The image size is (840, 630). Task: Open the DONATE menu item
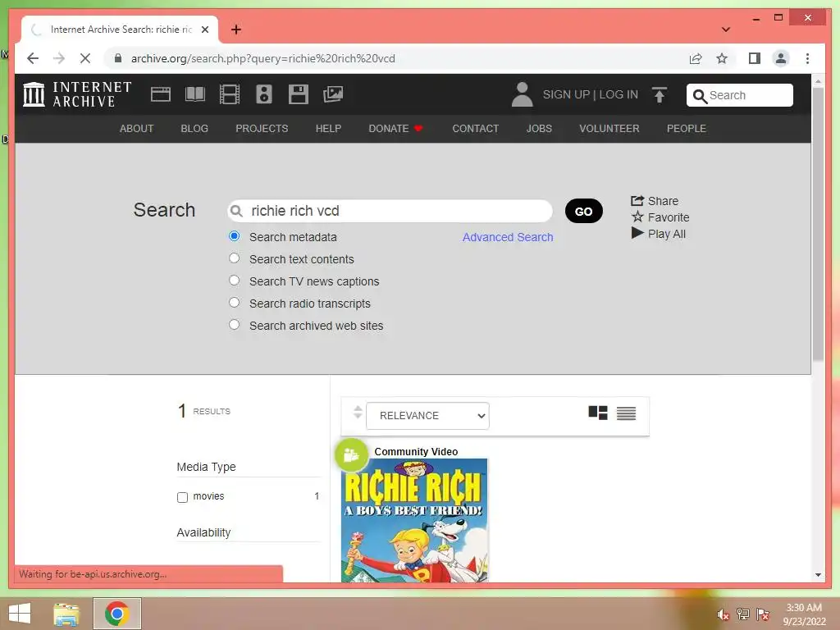click(x=395, y=129)
